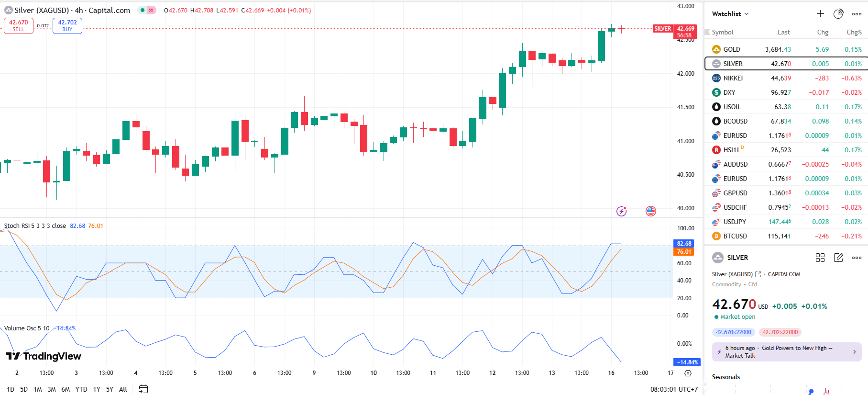Viewport: 868px width, 395px height.
Task: Click the Stoch RSI indicator legend
Action: [35, 226]
